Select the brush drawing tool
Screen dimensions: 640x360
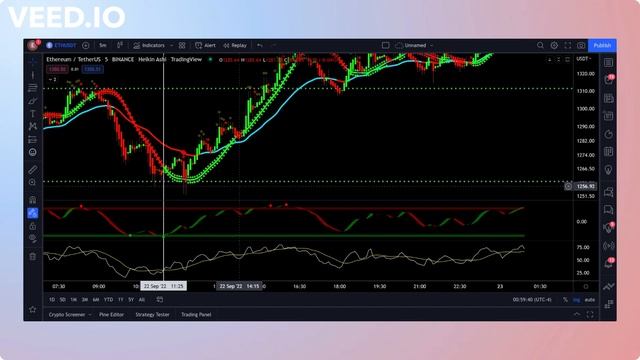(x=33, y=101)
